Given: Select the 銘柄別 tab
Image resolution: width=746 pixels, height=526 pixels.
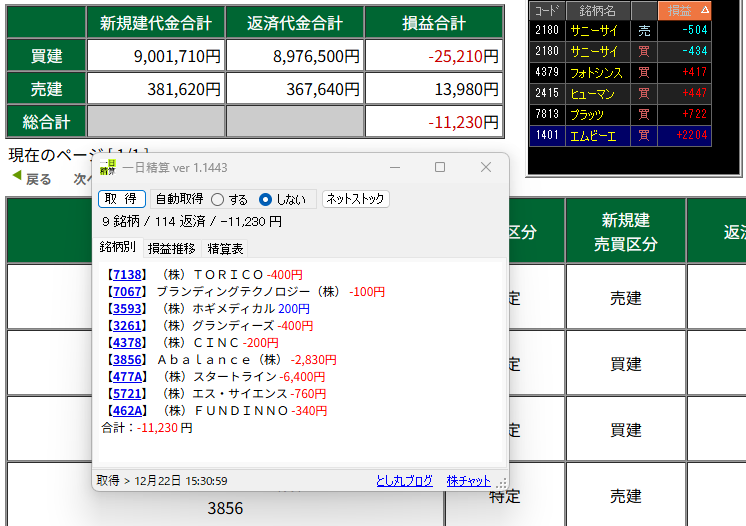Looking at the screenshot, I should [118, 247].
